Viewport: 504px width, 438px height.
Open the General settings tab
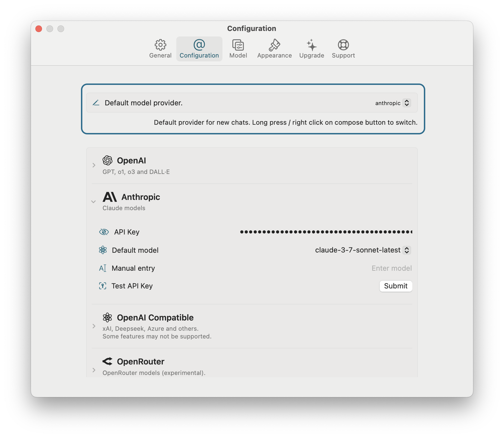(160, 49)
